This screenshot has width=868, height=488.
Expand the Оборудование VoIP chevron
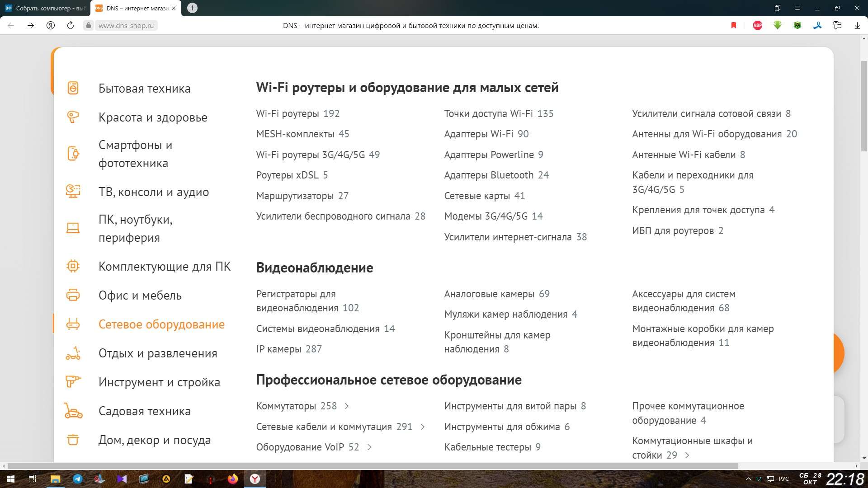coord(369,447)
